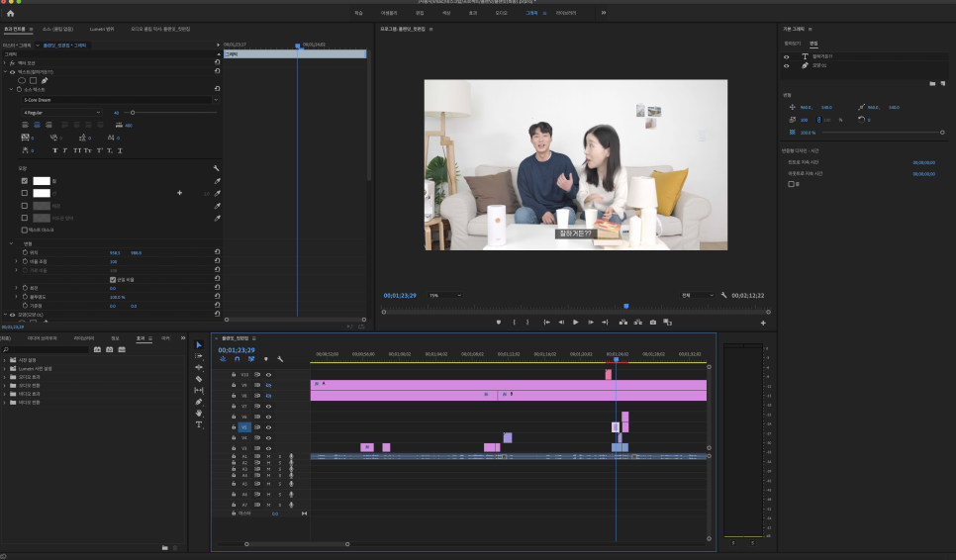956x560 pixels.
Task: Create rectangle mask for text
Action: click(x=33, y=80)
